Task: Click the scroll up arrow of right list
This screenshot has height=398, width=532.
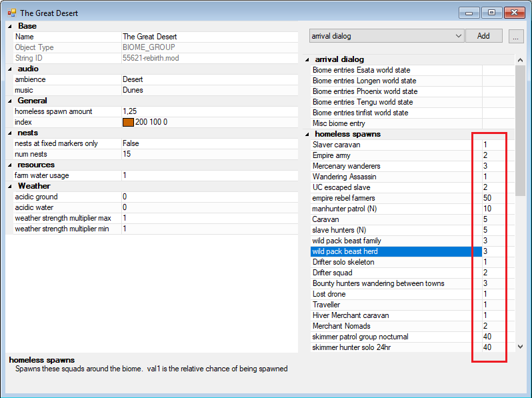Action: pos(520,61)
